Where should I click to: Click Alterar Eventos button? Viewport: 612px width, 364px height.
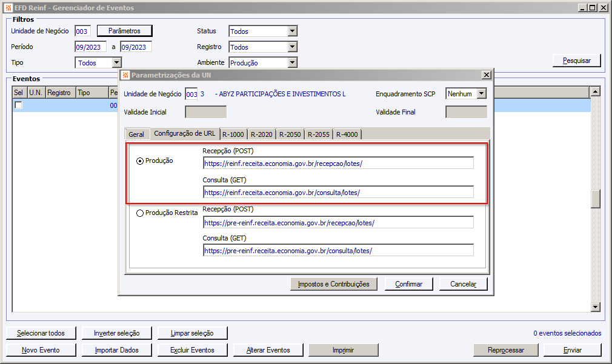(x=268, y=350)
